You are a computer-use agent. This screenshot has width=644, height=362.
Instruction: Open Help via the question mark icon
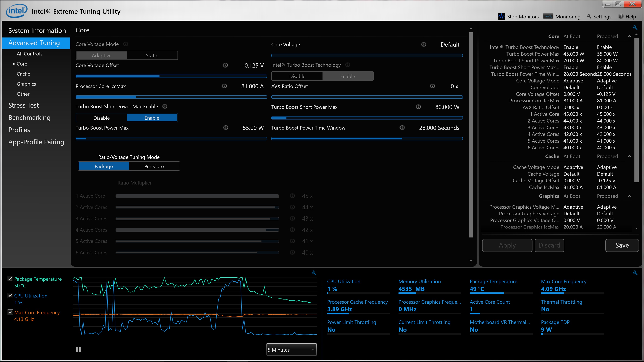pyautogui.click(x=621, y=16)
